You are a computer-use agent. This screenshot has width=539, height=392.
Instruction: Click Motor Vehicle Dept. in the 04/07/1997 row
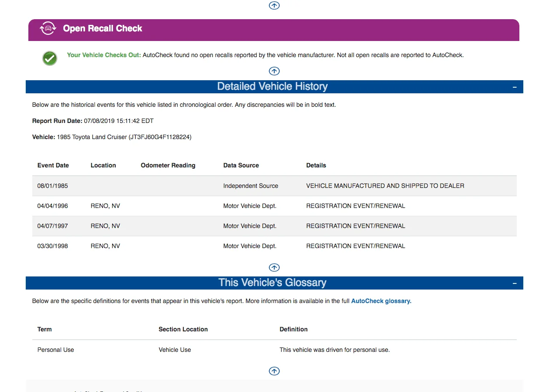pos(250,226)
